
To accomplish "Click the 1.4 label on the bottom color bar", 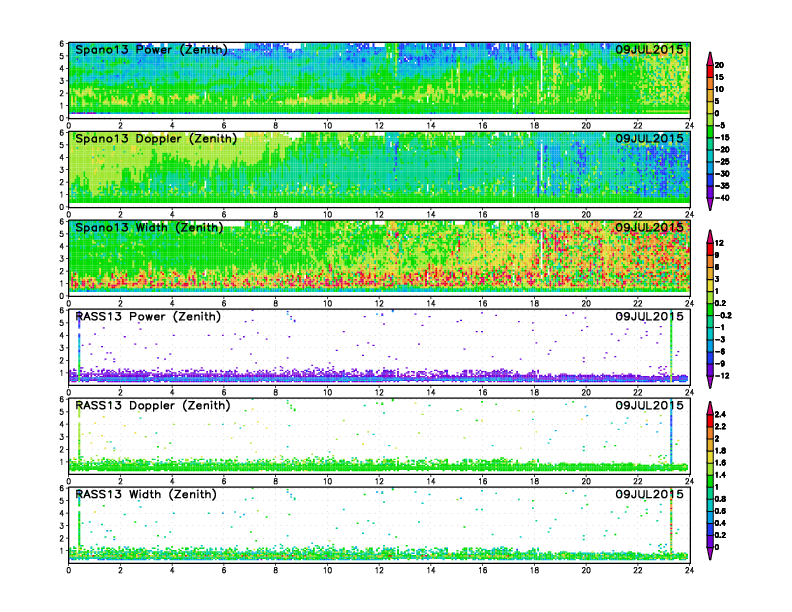I will [x=720, y=475].
